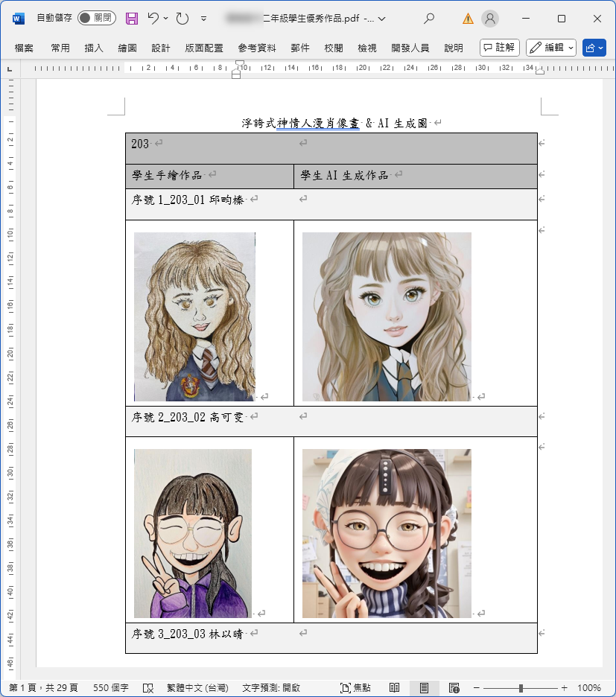Click the first line indent marker on ruler
This screenshot has width=616, height=697.
[x=239, y=63]
